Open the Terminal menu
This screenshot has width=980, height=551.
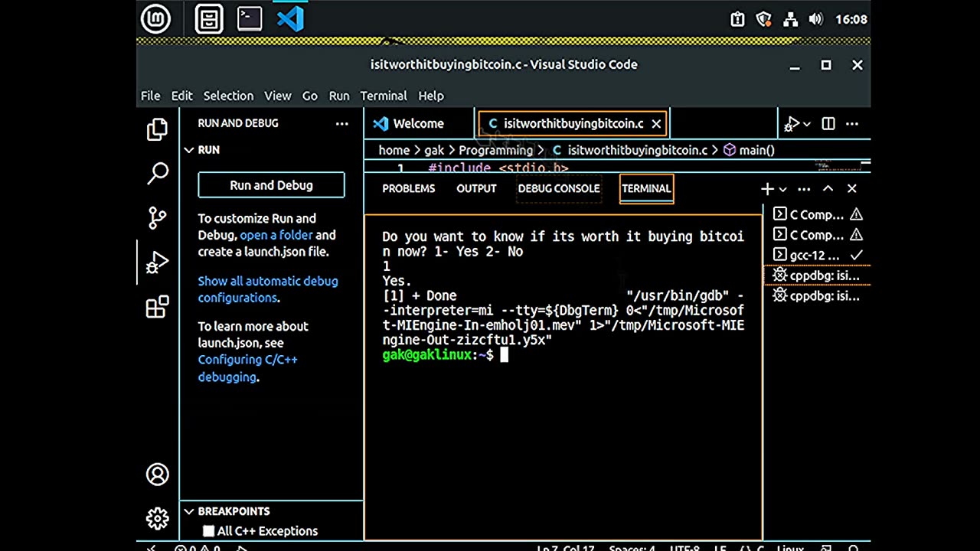coord(384,96)
